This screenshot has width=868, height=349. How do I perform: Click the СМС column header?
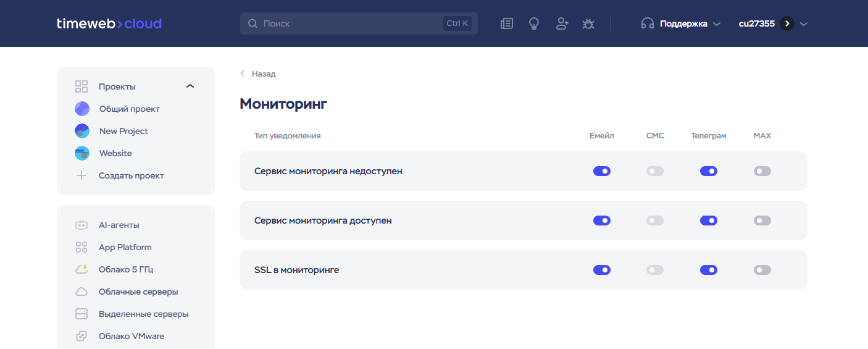tap(655, 135)
